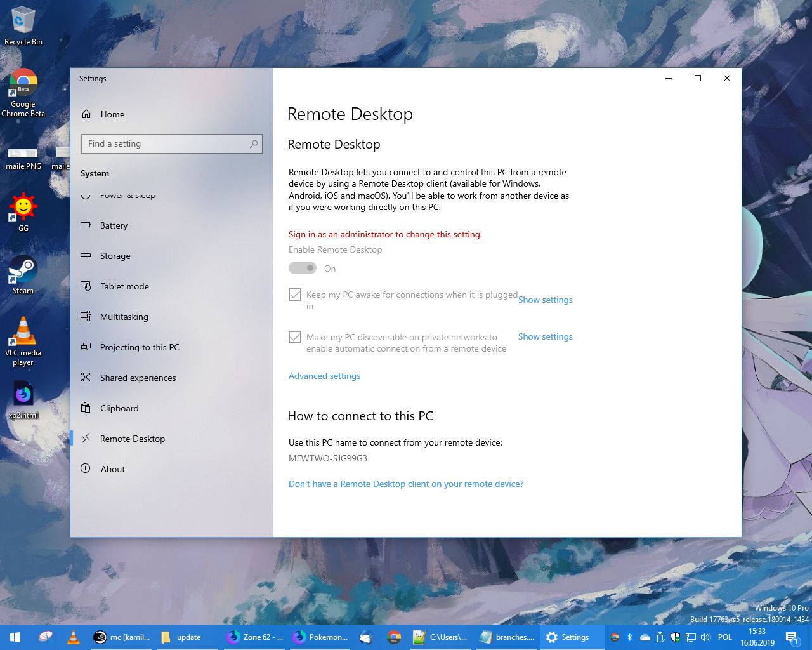Open the Advanced settings link
The width and height of the screenshot is (812, 650).
(324, 376)
